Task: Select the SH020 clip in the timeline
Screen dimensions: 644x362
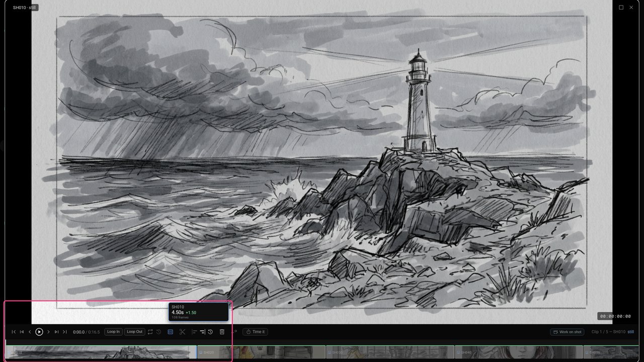Action: pos(261,352)
